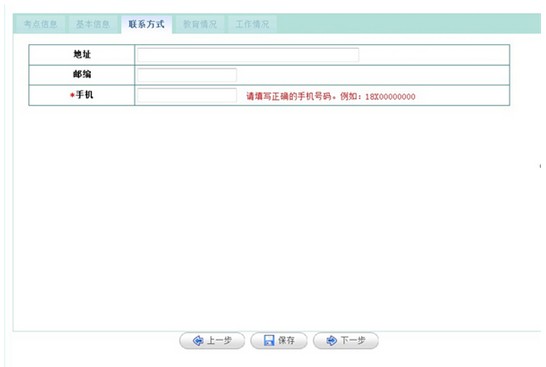546x367 pixels.
Task: Click the 地址 row label
Action: 82,54
